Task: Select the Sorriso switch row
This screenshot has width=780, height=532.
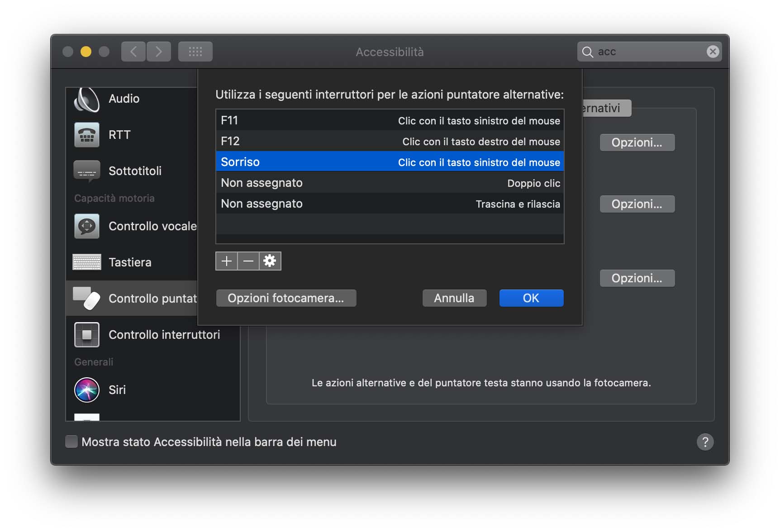Action: coord(390,162)
